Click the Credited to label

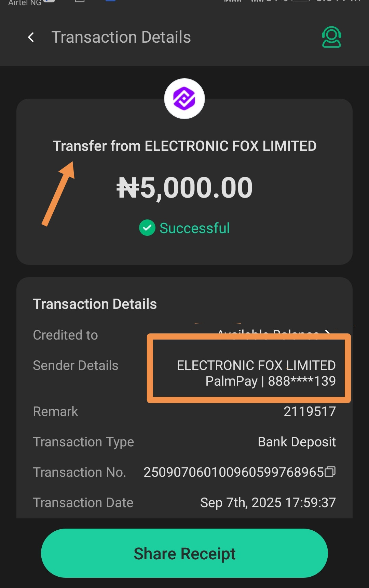click(65, 335)
